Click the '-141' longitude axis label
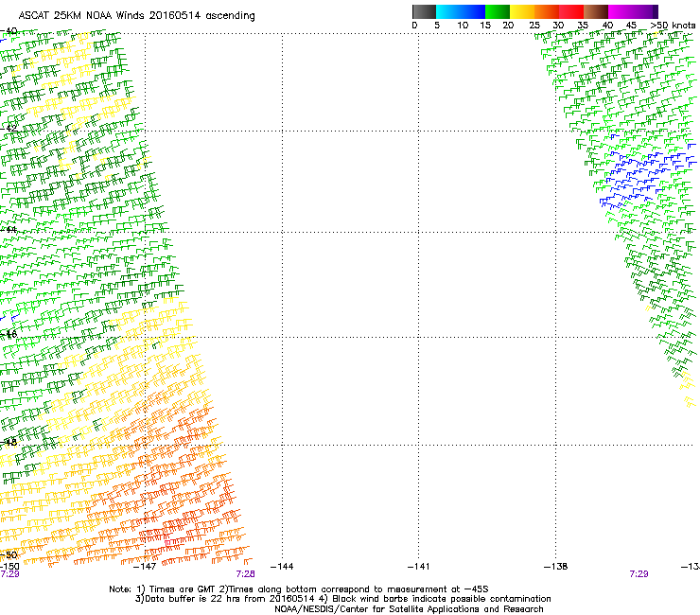The height and width of the screenshot is (615, 700). click(419, 567)
